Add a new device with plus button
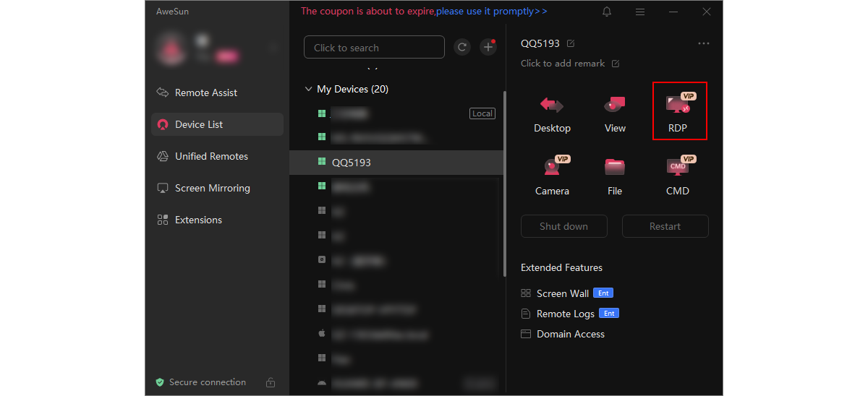This screenshot has width=868, height=396. pyautogui.click(x=489, y=47)
